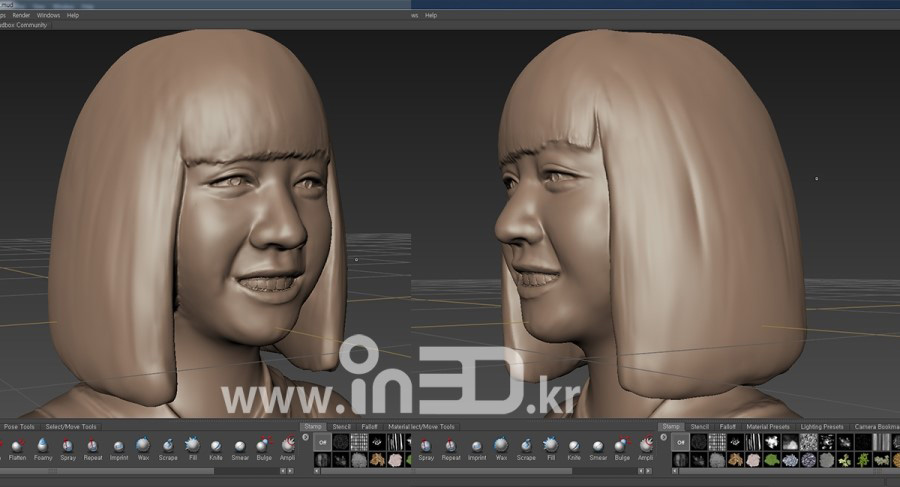Open the Camera Bookmarks tab

tap(876, 427)
